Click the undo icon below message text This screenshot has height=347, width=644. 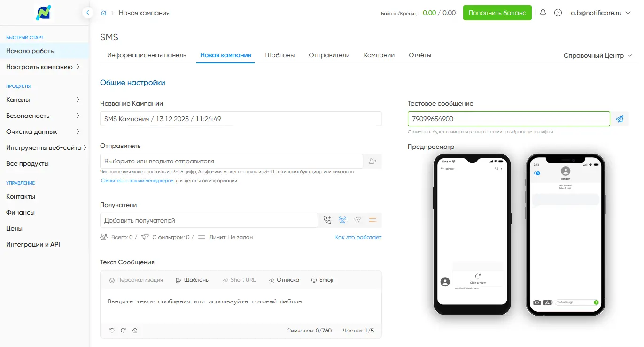[x=111, y=330]
